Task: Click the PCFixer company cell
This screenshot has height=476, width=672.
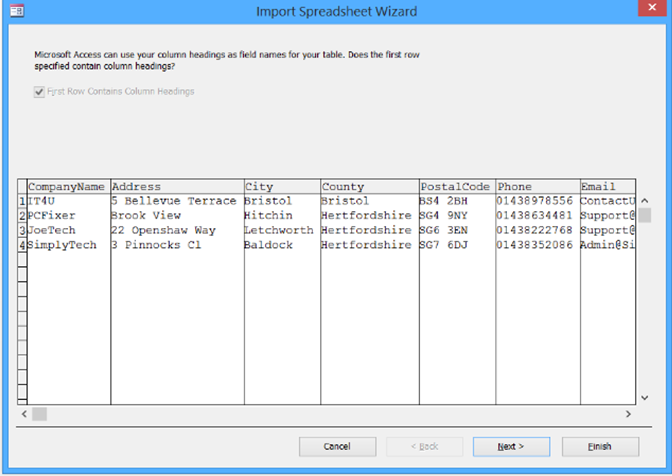Action: point(69,216)
